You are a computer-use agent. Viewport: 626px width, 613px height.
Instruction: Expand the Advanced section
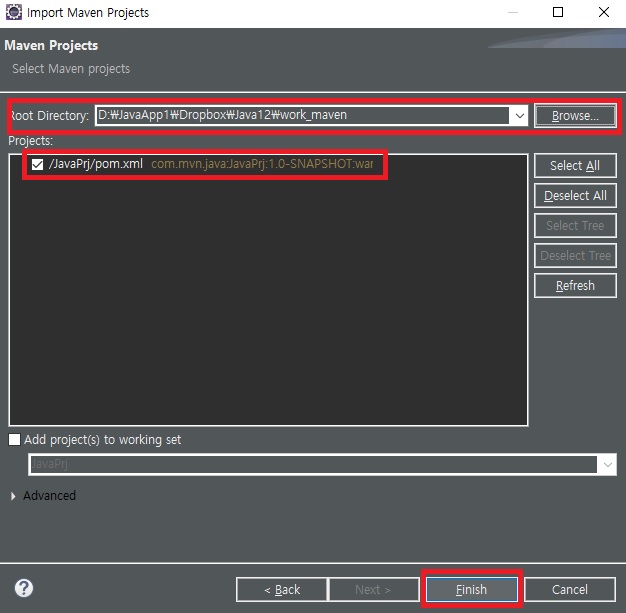tap(13, 496)
